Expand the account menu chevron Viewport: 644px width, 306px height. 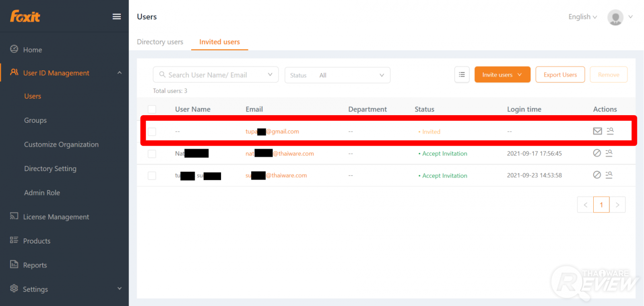[630, 17]
